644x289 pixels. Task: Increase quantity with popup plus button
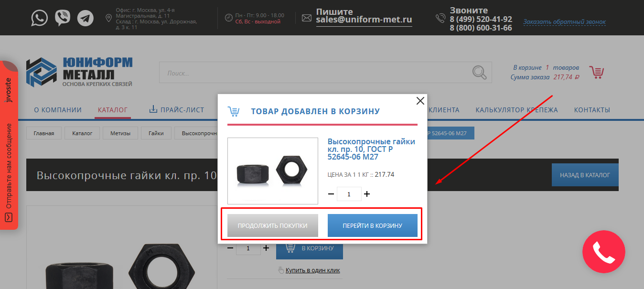coord(367,194)
